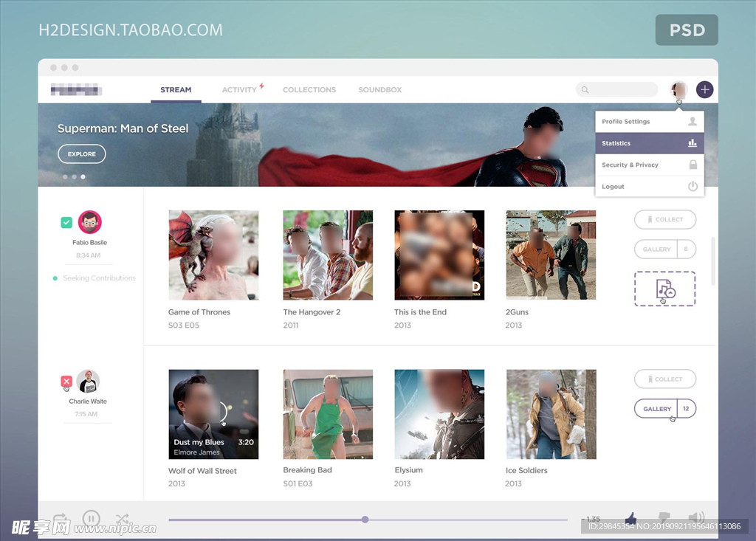Click Seeking Contributions status
Screen dimensions: 756x541
coord(100,278)
